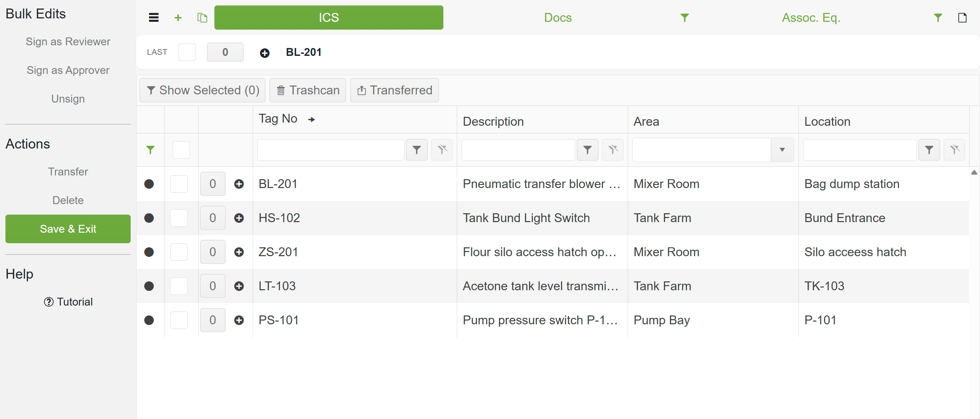This screenshot has width=980, height=419.
Task: Click the blank page icon at top right
Action: tap(962, 17)
